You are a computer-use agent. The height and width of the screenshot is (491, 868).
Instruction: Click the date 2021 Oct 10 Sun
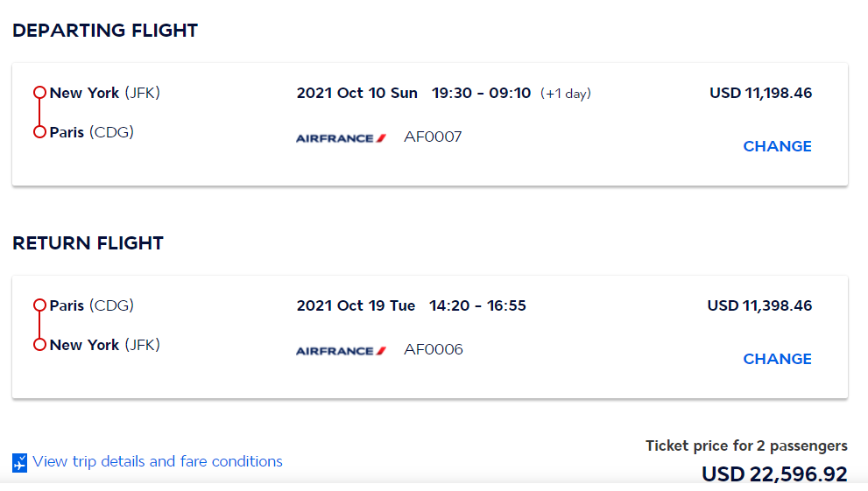356,93
